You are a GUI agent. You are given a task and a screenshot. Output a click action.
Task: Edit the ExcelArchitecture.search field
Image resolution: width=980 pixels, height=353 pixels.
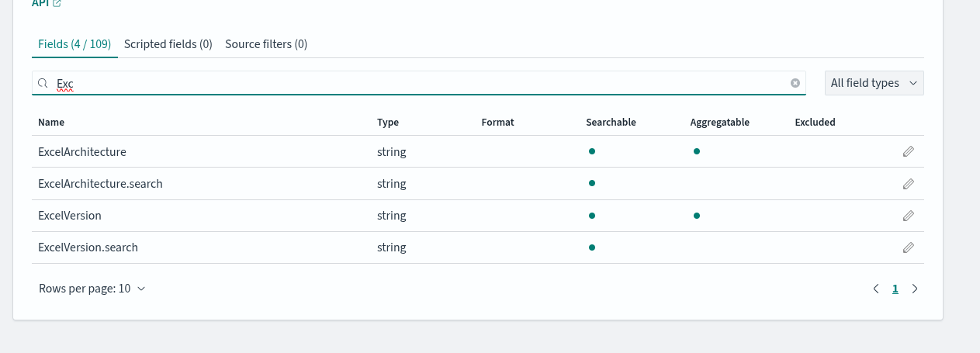(x=908, y=184)
